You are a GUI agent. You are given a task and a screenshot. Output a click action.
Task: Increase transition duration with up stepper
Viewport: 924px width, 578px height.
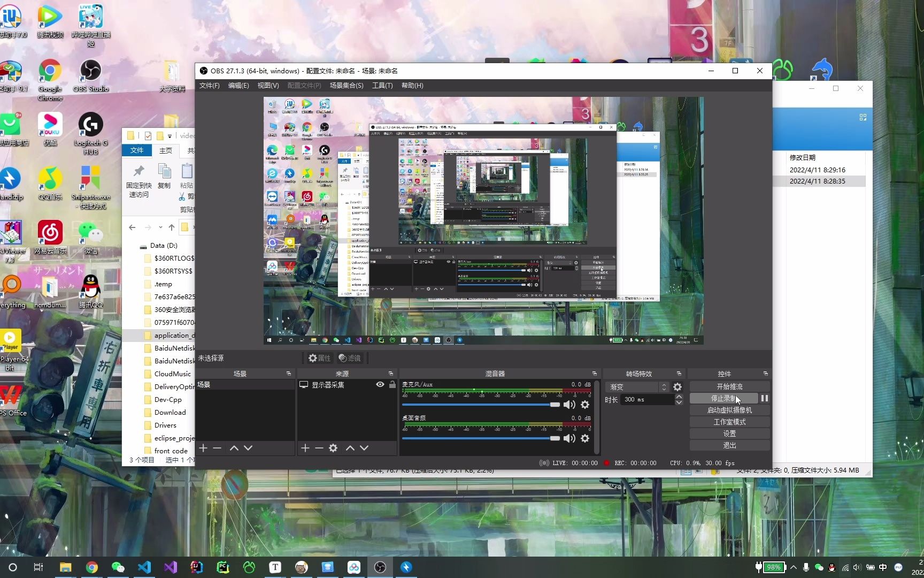pyautogui.click(x=679, y=397)
